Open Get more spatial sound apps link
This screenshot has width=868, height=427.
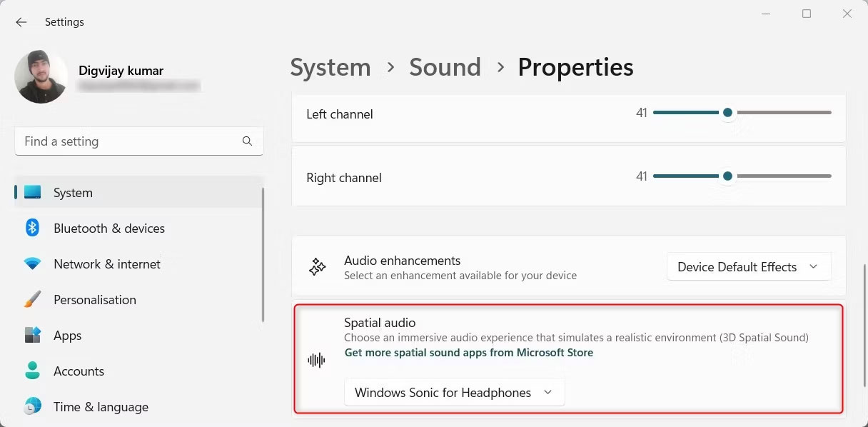(469, 352)
